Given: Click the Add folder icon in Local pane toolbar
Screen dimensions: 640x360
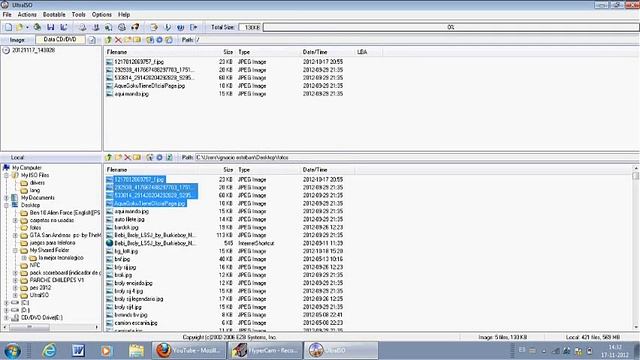Looking at the screenshot, I should pyautogui.click(x=118, y=157).
